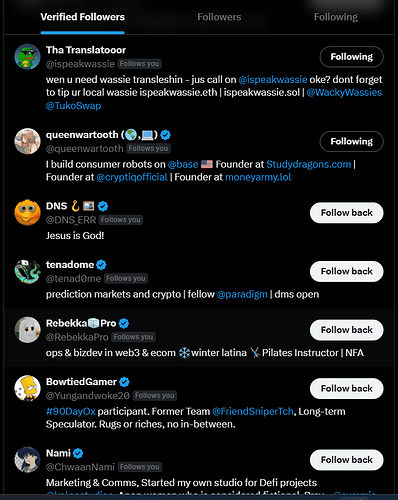Switch to the Following tab
398x500 pixels.
336,17
